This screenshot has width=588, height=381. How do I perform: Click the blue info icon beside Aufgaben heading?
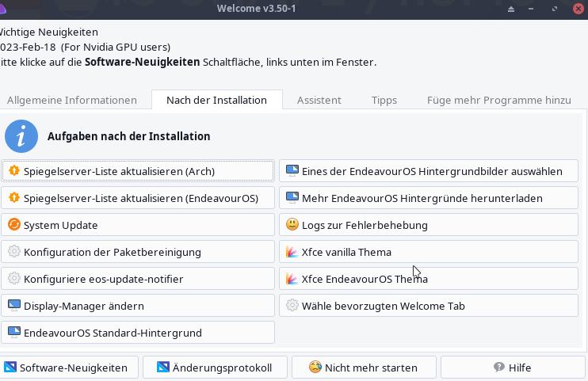pos(21,136)
